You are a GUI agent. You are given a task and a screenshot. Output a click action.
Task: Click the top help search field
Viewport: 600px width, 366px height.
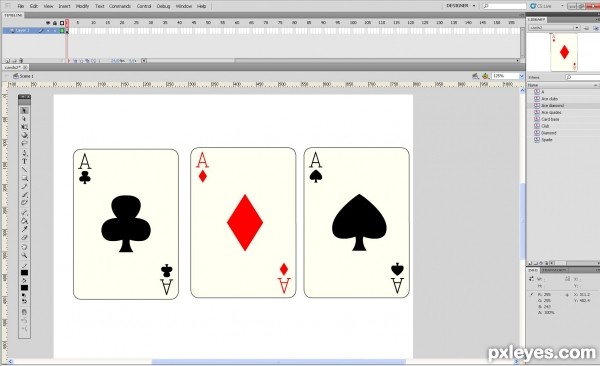click(504, 6)
